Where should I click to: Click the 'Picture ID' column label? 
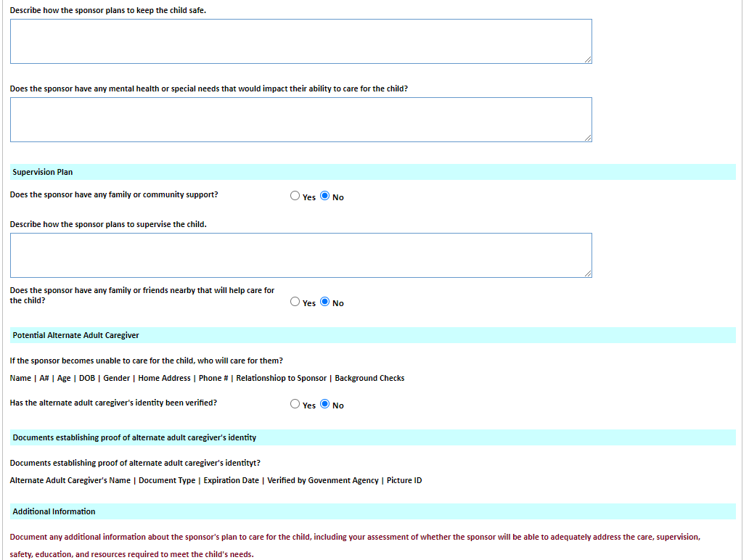[404, 480]
